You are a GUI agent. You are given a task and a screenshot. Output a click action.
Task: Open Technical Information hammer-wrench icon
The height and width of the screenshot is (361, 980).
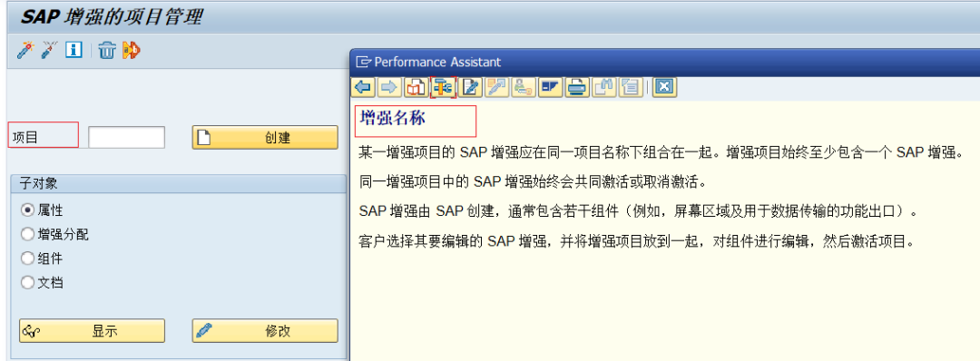pyautogui.click(x=444, y=87)
